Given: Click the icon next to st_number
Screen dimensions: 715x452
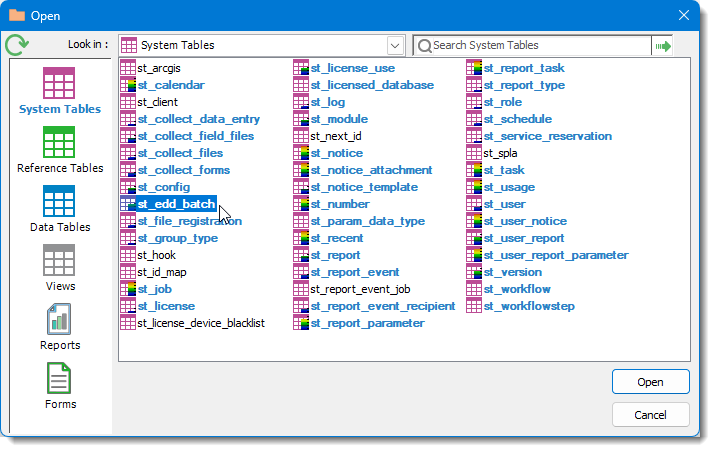Looking at the screenshot, I should pyautogui.click(x=301, y=204).
